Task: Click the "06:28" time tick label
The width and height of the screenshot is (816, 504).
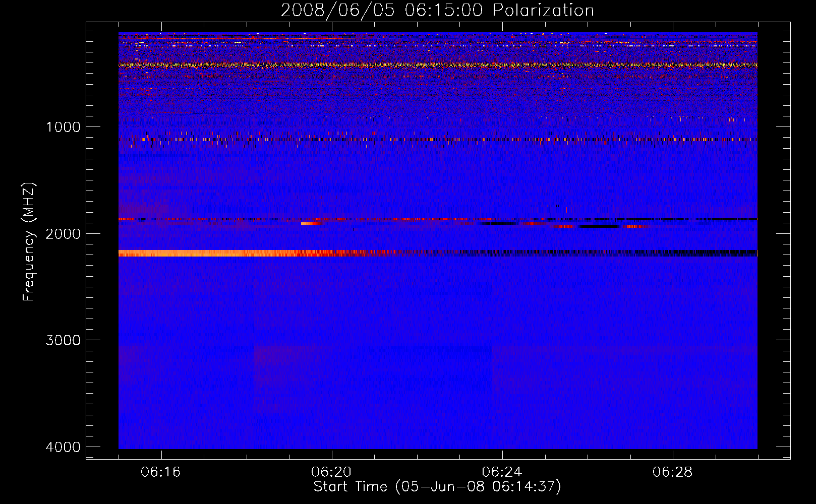Action: click(x=672, y=472)
